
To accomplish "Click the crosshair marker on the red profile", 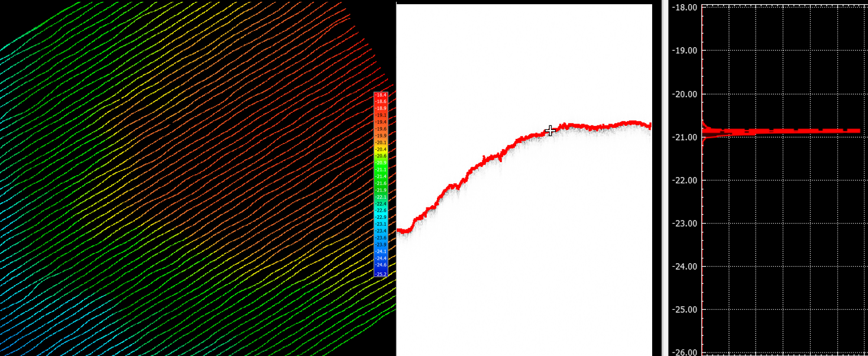I will (x=550, y=131).
